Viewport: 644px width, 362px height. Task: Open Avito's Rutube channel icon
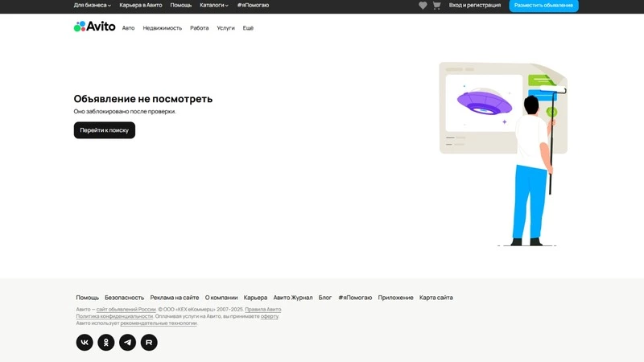point(149,342)
